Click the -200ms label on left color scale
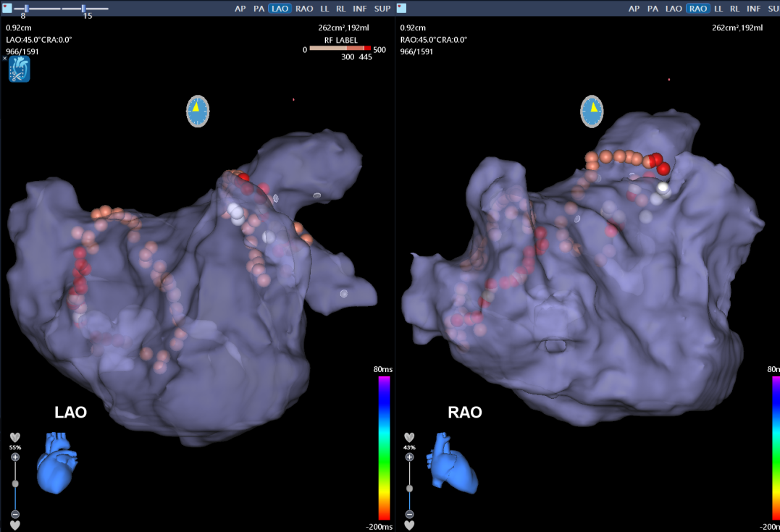This screenshot has width=780, height=532. click(x=379, y=526)
